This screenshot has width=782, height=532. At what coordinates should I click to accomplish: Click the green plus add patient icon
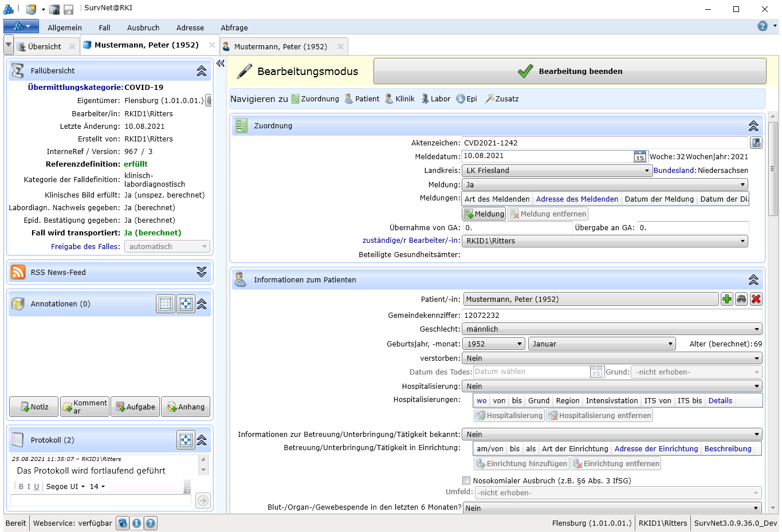pos(727,299)
